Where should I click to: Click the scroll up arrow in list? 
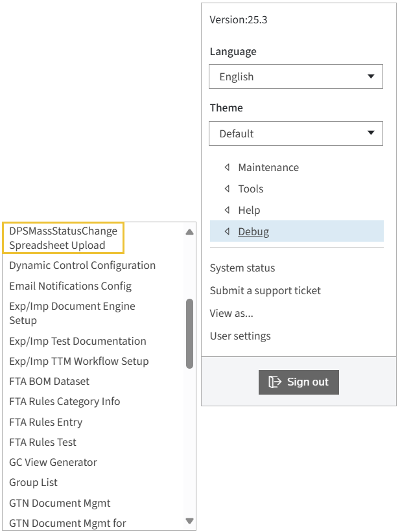point(189,231)
